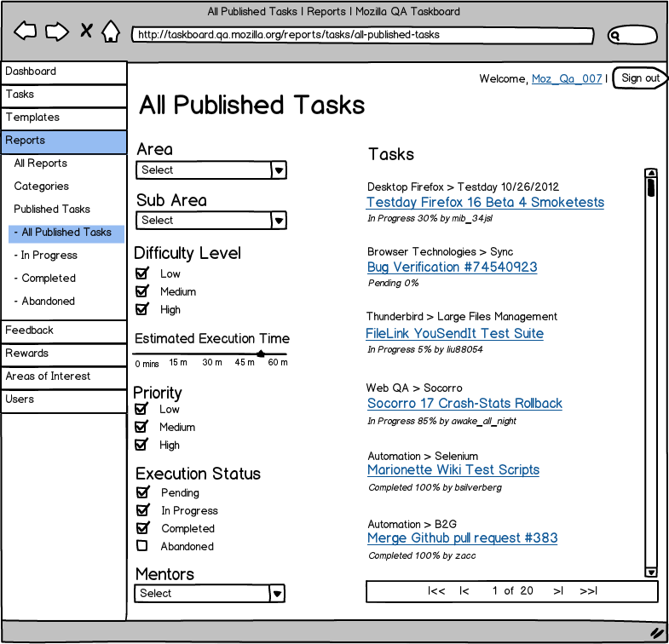Open Merge Github pull request #383
The height and width of the screenshot is (644, 669).
463,538
